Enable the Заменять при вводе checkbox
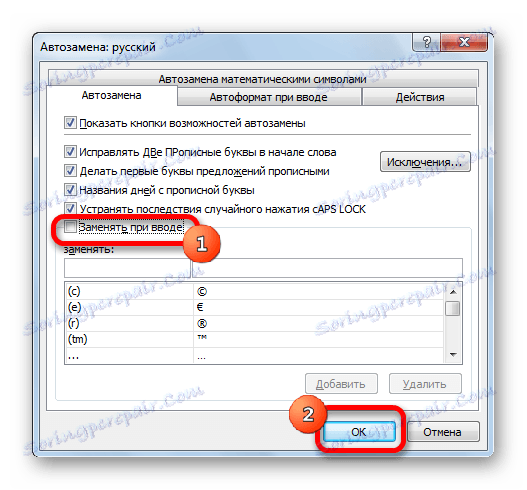The width and height of the screenshot is (527, 490). 70,227
